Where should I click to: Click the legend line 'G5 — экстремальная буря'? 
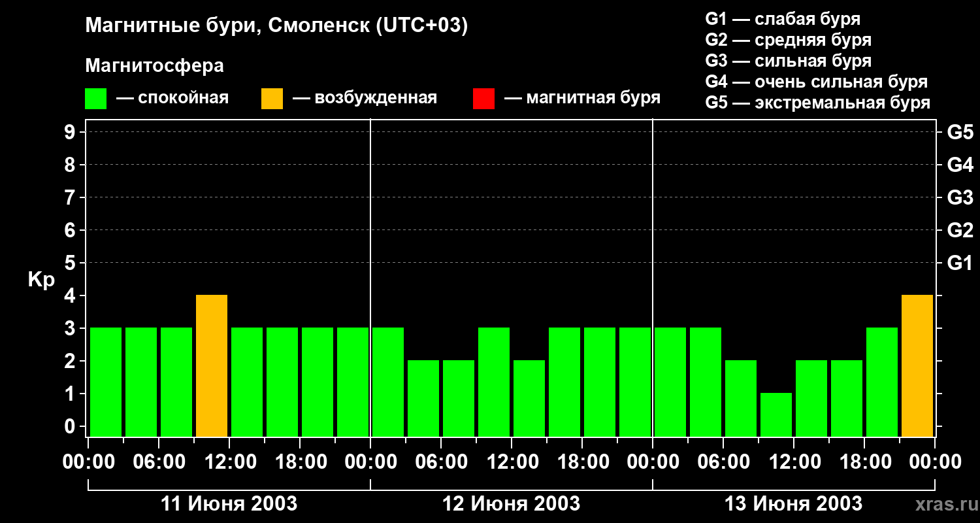click(818, 103)
